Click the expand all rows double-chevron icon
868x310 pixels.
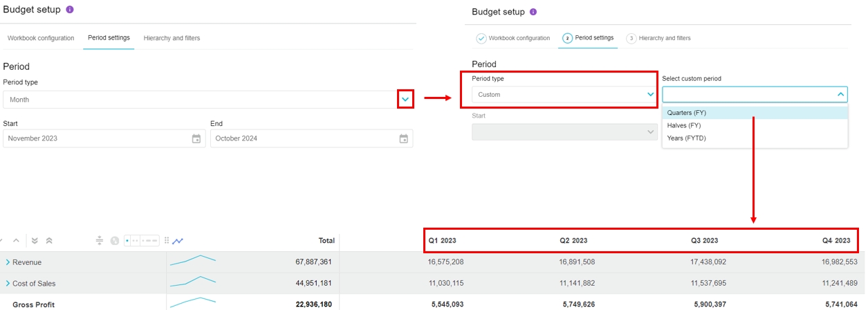35,241
